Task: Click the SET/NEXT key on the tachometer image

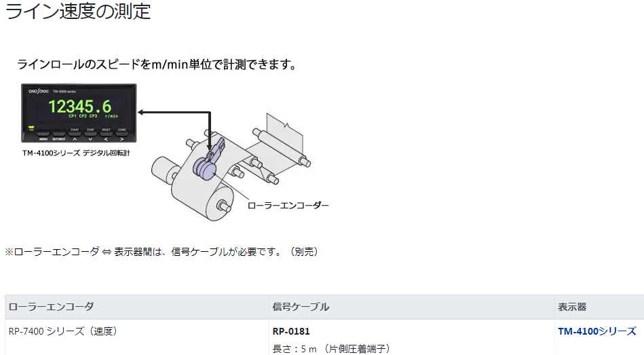Action: coord(59,135)
